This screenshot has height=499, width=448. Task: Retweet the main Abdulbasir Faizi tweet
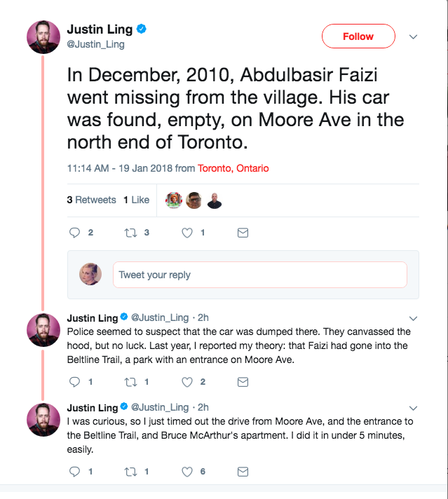tap(131, 233)
